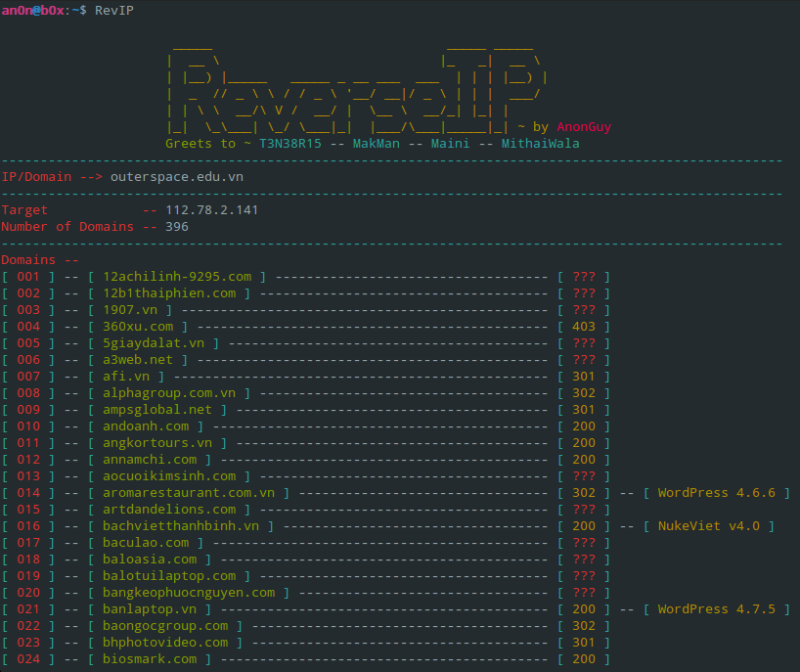Click the 200 status for andoanh.com

click(x=584, y=426)
